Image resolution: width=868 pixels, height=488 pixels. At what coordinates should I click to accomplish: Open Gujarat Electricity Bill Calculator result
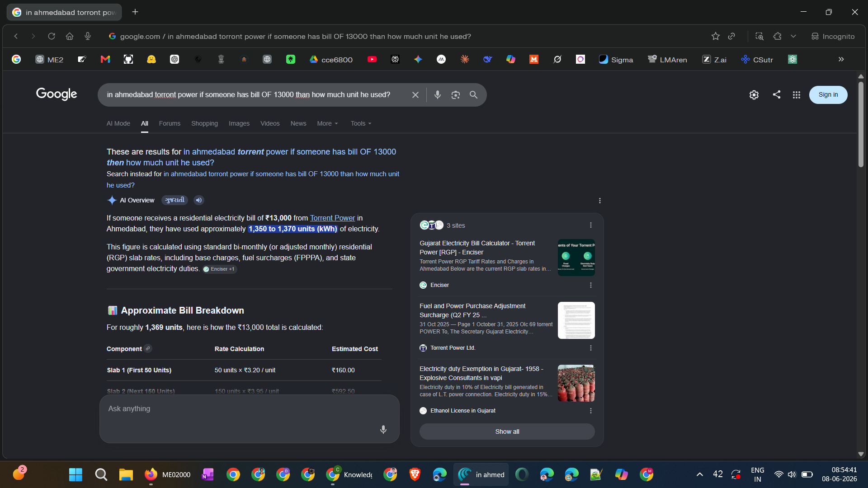click(x=477, y=248)
